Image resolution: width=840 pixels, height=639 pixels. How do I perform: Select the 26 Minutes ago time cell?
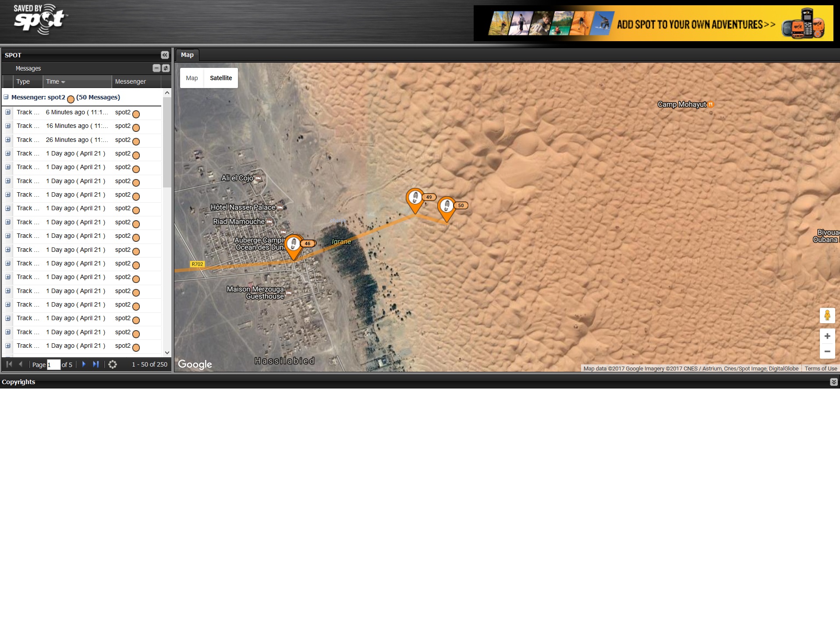pyautogui.click(x=77, y=140)
